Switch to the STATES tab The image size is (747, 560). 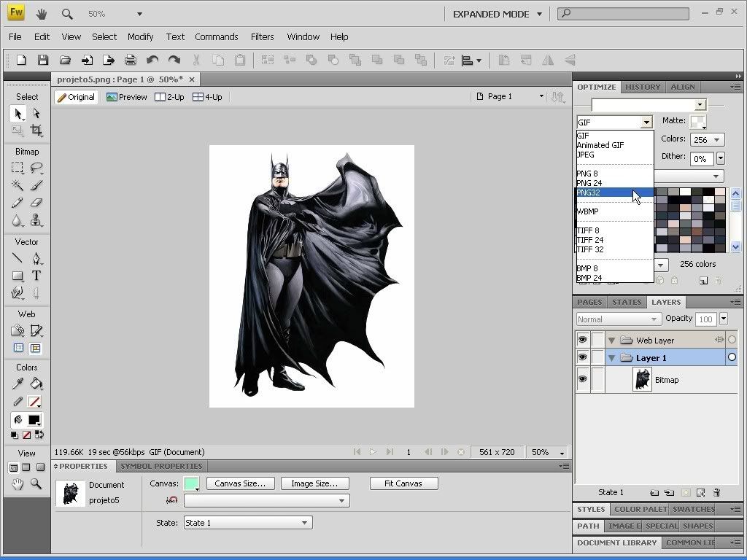click(627, 303)
